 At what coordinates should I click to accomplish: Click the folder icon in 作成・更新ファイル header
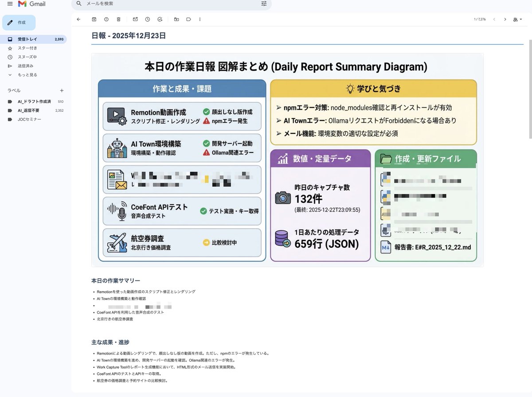[x=387, y=159]
